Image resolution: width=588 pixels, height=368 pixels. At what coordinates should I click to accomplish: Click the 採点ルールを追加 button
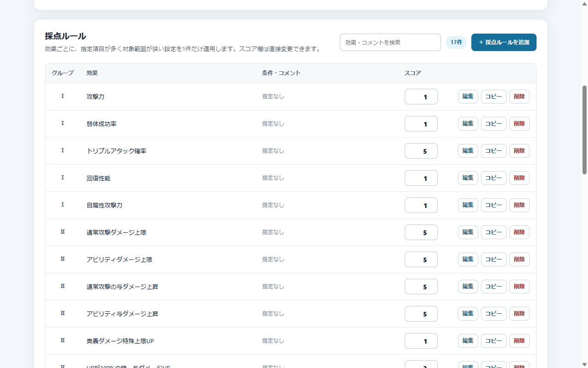(x=503, y=42)
